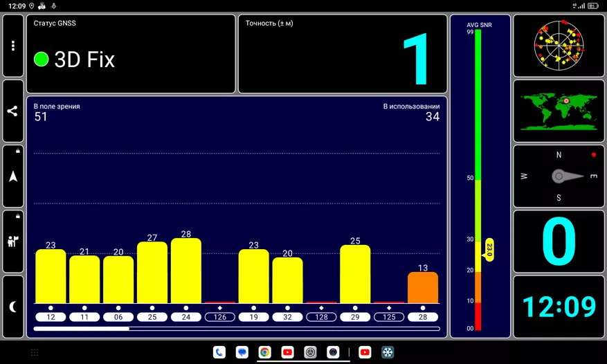Image resolution: width=607 pixels, height=364 pixels.
Task: Tap the battery indicator in status bar
Action: coord(593,6)
